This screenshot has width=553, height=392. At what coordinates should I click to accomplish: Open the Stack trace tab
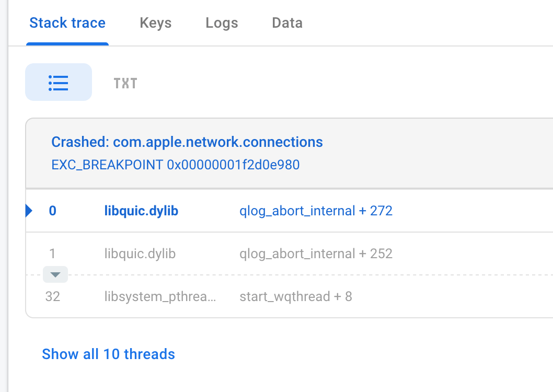point(67,23)
